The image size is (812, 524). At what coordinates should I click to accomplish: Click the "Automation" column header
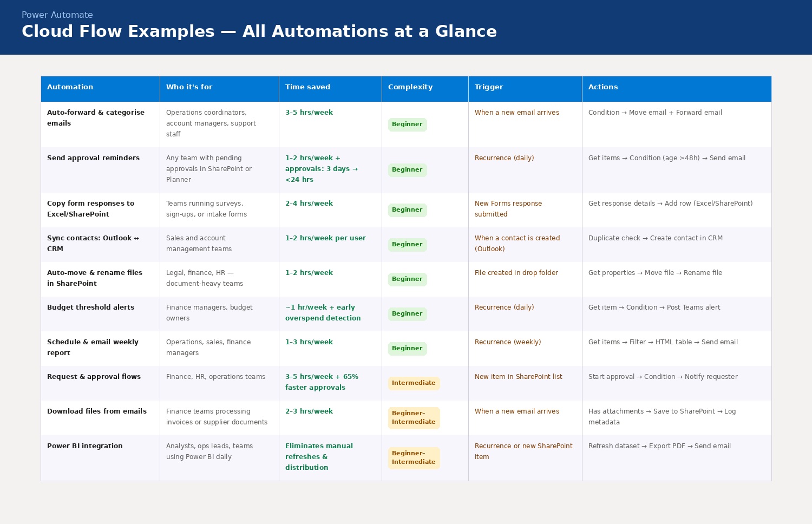pyautogui.click(x=100, y=89)
